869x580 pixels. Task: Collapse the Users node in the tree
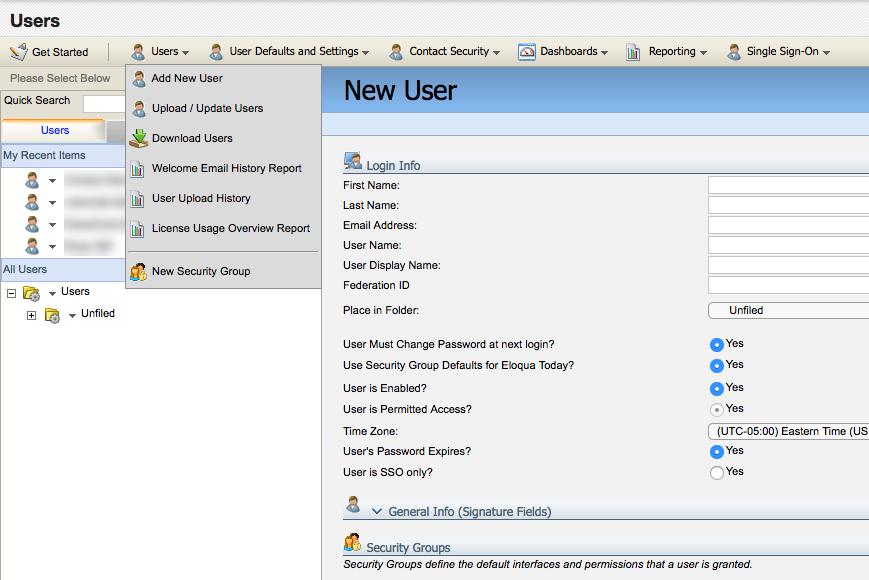click(10, 291)
